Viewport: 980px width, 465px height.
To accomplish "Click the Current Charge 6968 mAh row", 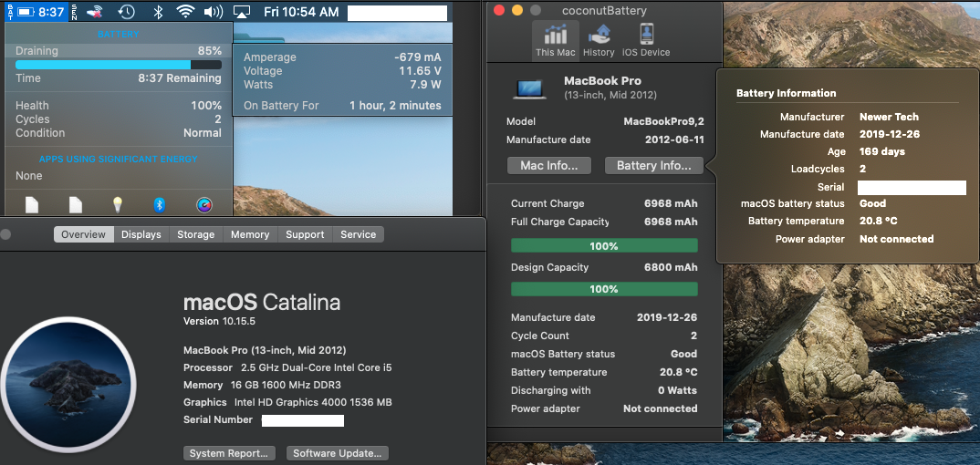I will pyautogui.click(x=604, y=203).
